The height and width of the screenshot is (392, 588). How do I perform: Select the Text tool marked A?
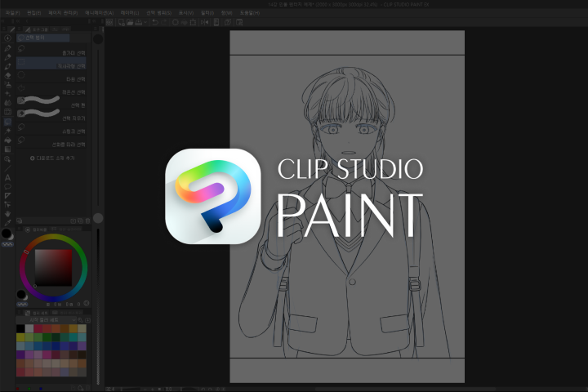tap(7, 177)
